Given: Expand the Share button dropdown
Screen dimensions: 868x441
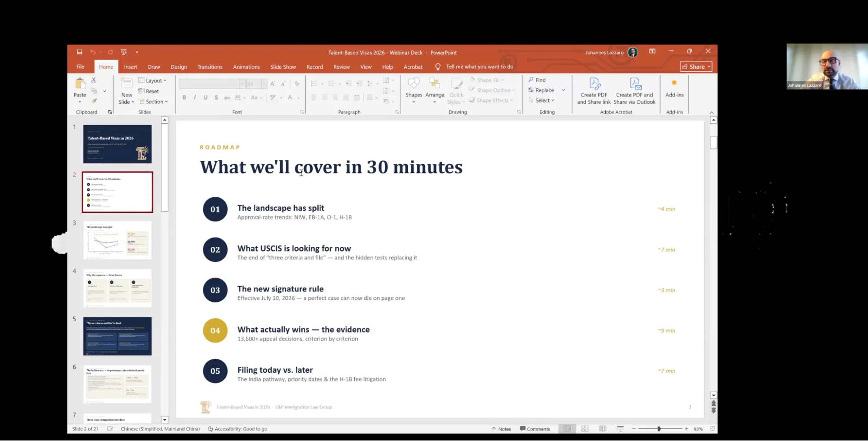Looking at the screenshot, I should 709,66.
